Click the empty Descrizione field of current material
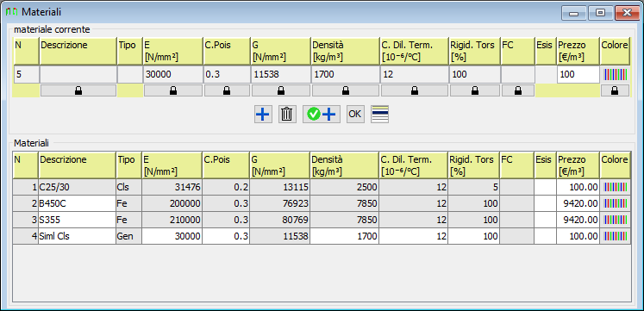 (78, 75)
